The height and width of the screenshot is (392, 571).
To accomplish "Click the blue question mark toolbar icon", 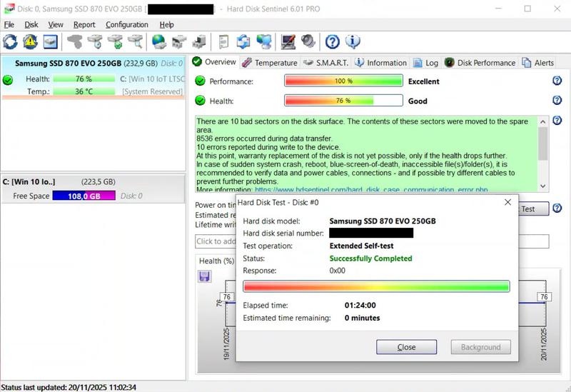I will point(332,41).
